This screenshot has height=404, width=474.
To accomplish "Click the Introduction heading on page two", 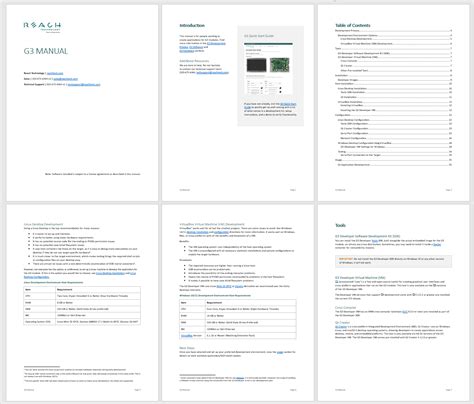I will click(192, 25).
